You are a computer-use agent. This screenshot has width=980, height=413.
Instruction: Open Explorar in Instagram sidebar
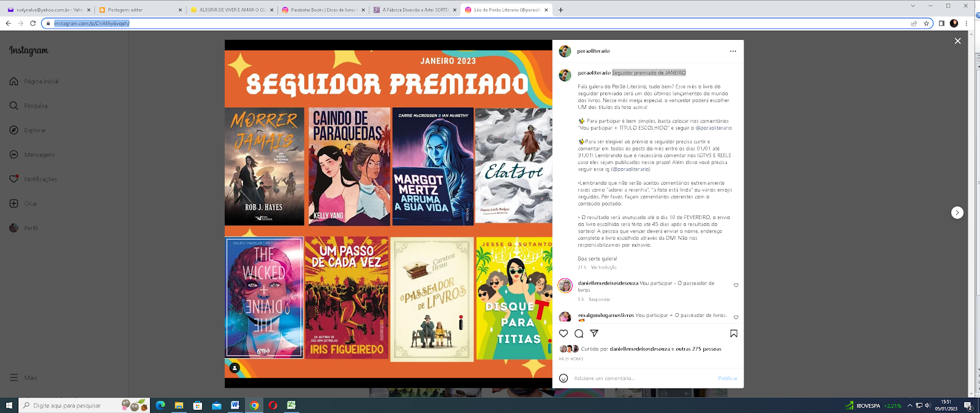click(x=28, y=130)
